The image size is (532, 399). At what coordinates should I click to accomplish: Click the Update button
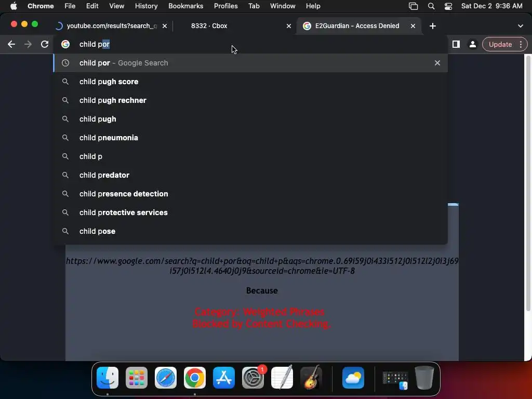click(500, 45)
